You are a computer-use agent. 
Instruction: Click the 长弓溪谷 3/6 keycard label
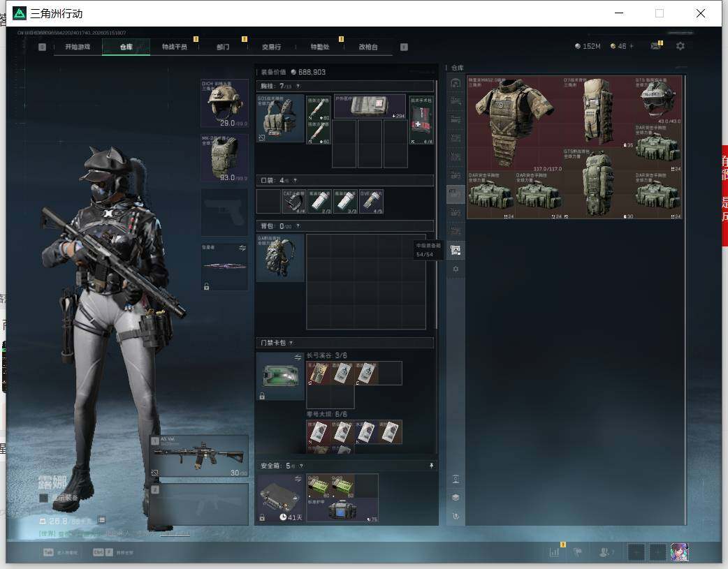click(x=327, y=355)
